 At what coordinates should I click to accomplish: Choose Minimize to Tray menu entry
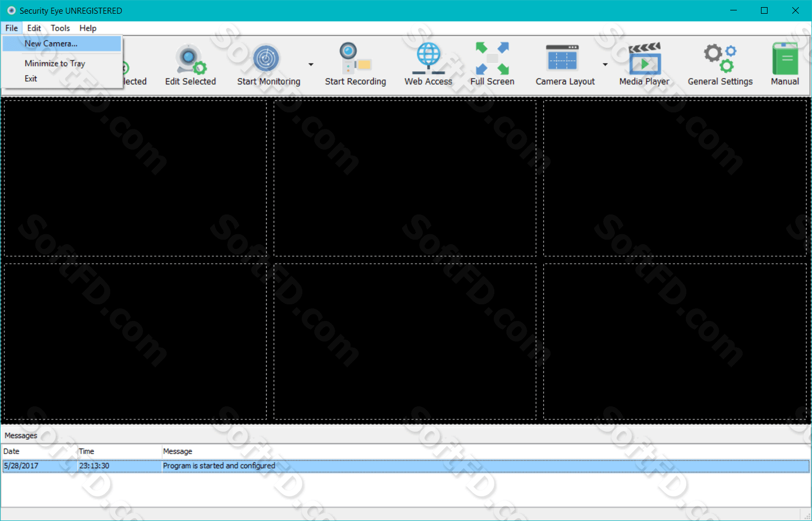[61, 64]
